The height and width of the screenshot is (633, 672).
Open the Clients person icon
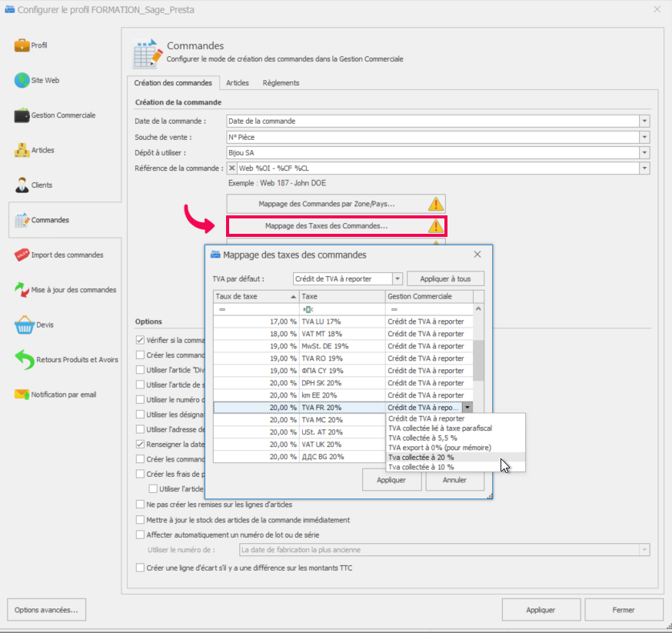point(22,185)
